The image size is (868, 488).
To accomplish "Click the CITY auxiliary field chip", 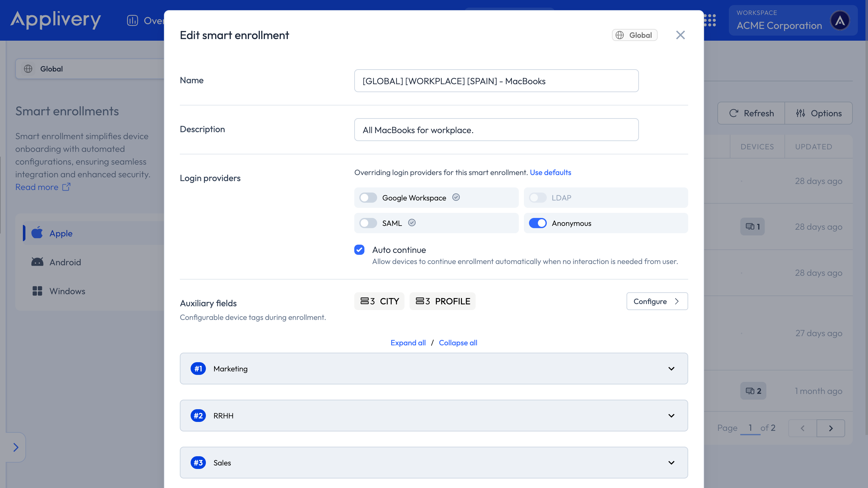I will pyautogui.click(x=379, y=301).
